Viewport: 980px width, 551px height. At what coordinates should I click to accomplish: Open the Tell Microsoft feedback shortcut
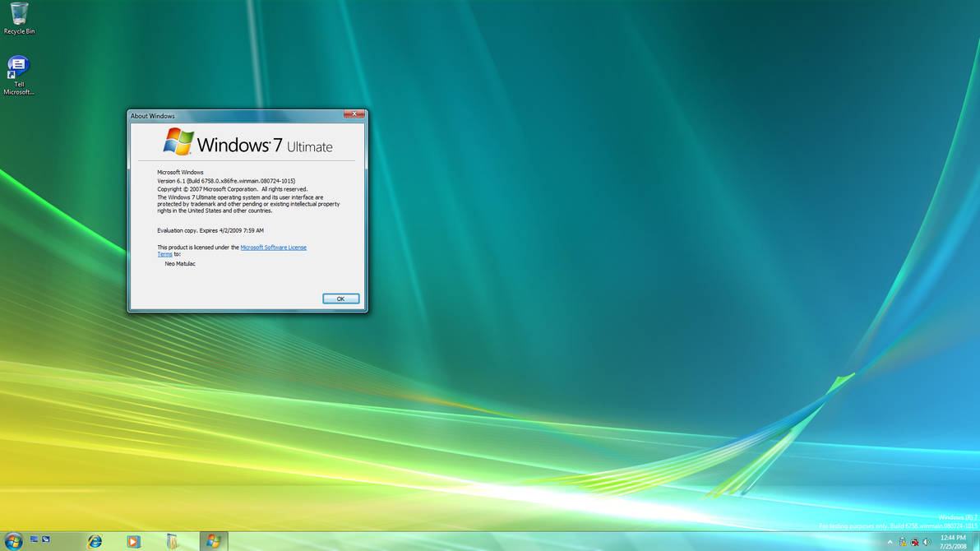click(x=19, y=75)
